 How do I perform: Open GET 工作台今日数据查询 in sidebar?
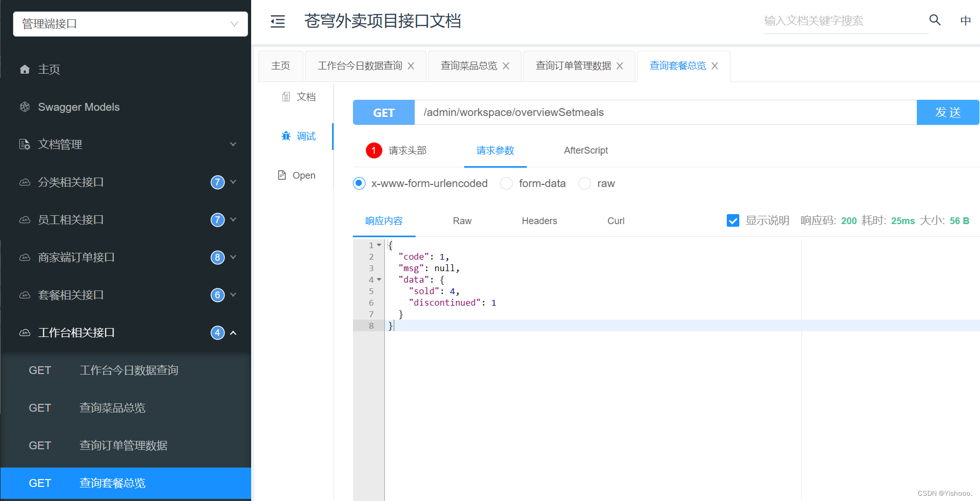126,370
